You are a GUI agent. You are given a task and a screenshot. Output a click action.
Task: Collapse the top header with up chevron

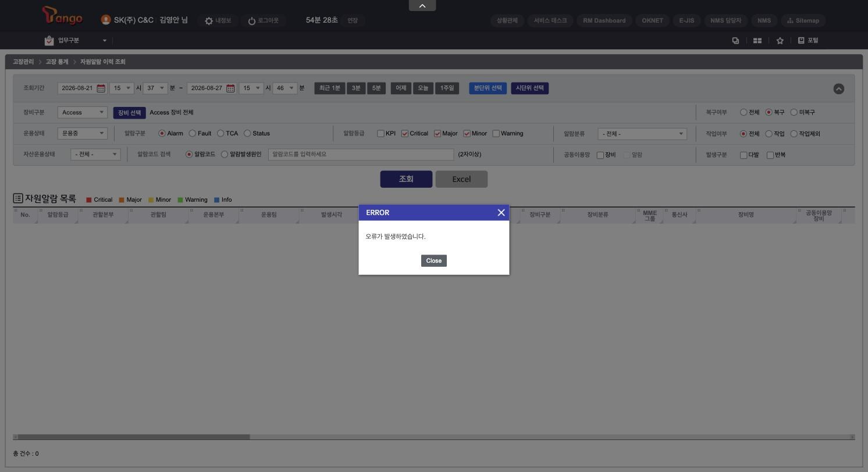pos(422,5)
